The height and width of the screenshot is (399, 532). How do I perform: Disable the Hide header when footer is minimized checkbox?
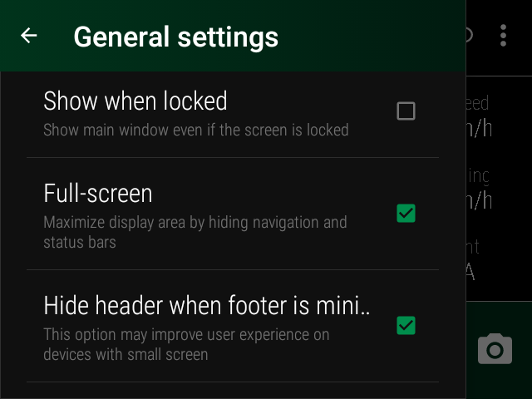tap(406, 326)
